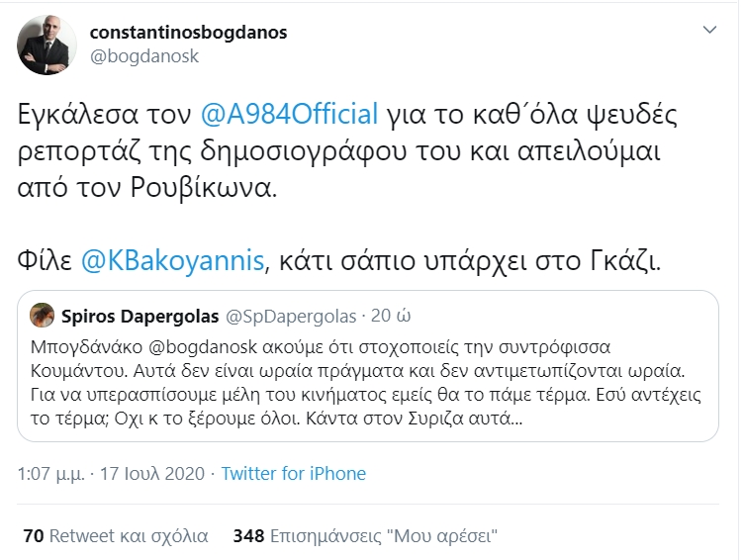View the 70 Retweet και σχόλια list
This screenshot has width=744, height=560.
(115, 536)
